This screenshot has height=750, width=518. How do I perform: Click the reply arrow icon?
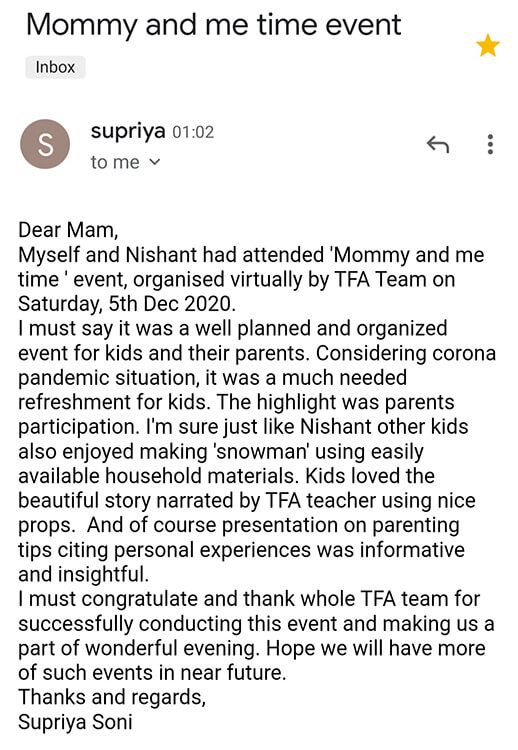pos(438,144)
